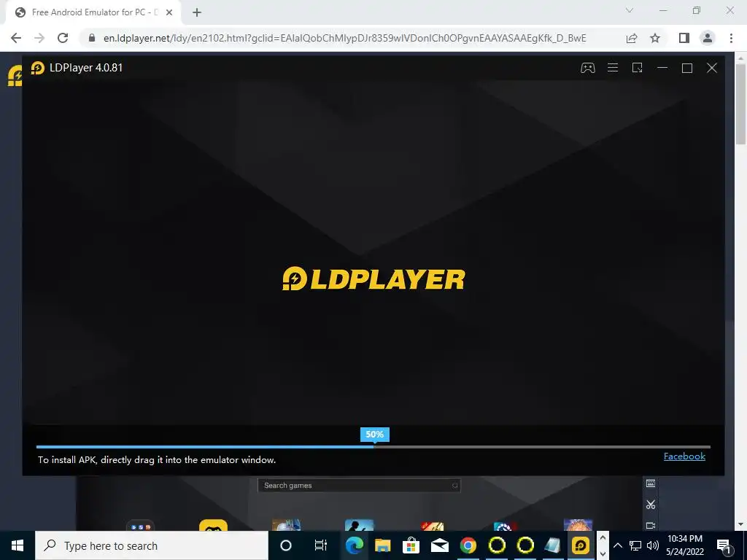Go back in Chrome browser
This screenshot has width=747, height=560.
pyautogui.click(x=16, y=38)
